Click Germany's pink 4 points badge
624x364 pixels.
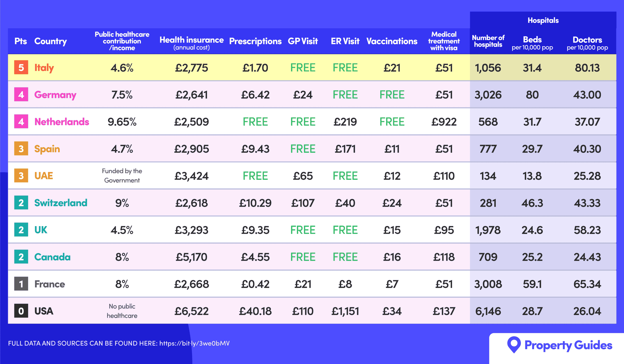pos(21,94)
